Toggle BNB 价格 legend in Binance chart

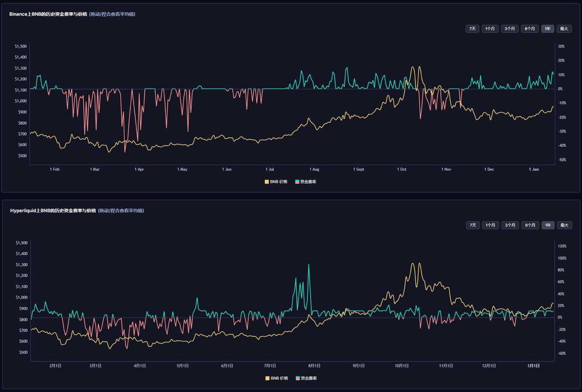276,181
